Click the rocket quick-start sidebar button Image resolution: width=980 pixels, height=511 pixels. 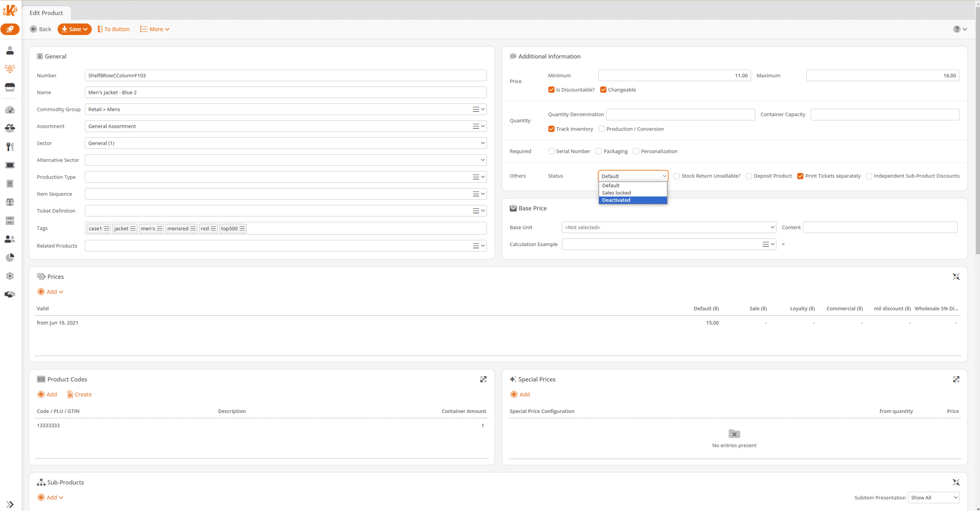point(10,29)
